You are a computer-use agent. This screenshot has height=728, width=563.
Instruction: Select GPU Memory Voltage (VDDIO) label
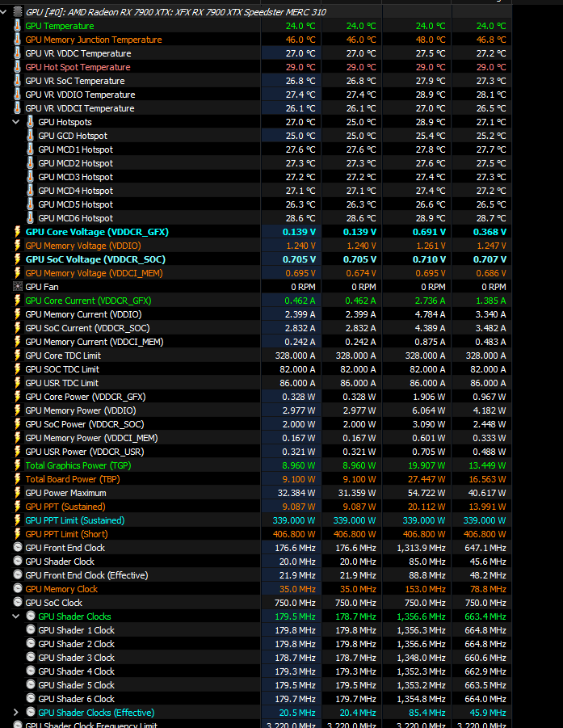(83, 246)
